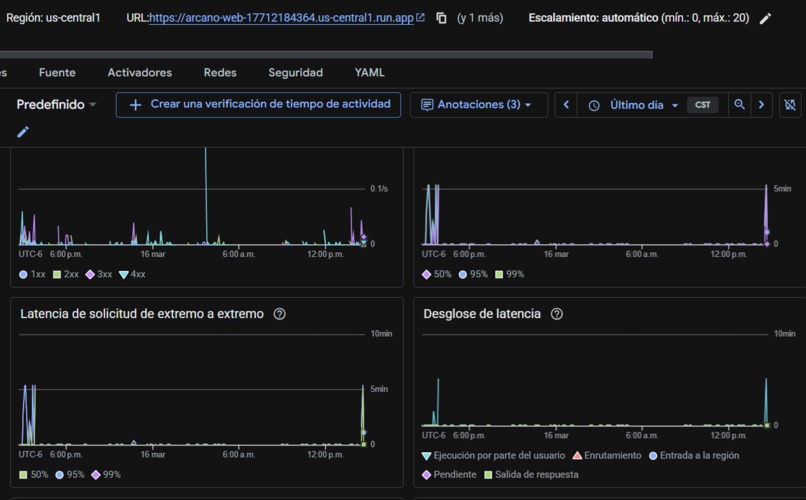Open the Seguridad tab
806x500 pixels.
(x=296, y=72)
